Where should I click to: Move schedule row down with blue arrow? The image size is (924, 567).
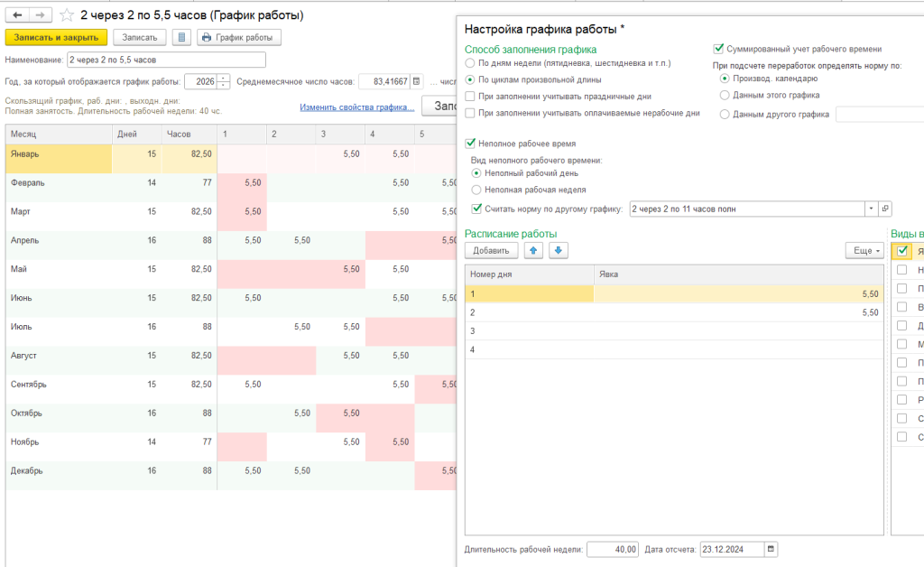559,250
